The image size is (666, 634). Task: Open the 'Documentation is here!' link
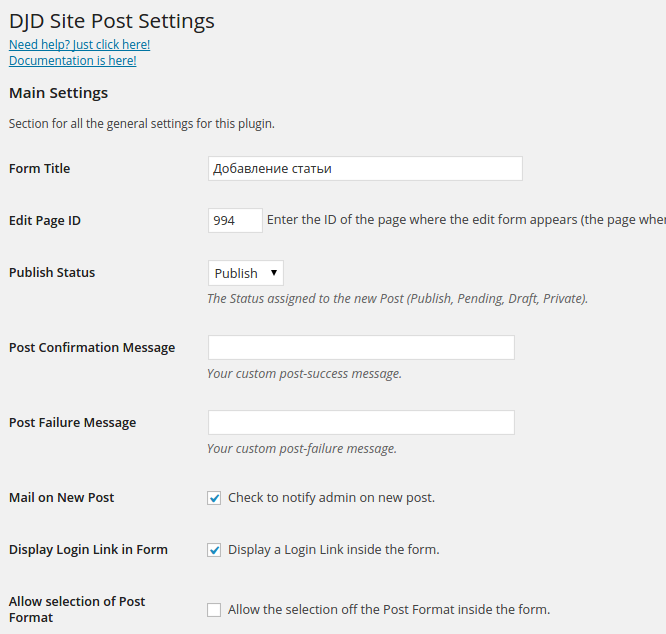point(72,61)
